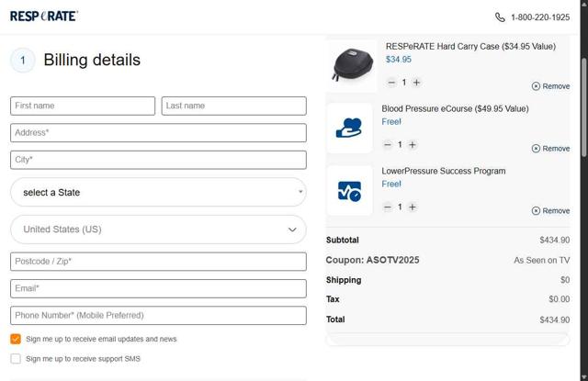Click the Blood Pressure eCourse heart-hand icon
Screen dimensions: 588x381
click(349, 129)
